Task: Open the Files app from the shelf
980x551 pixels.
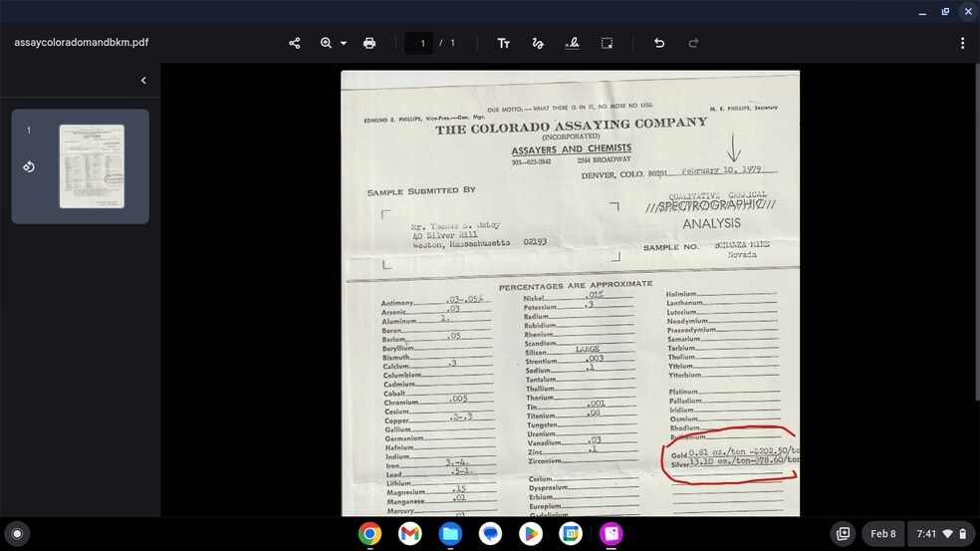Action: pos(450,533)
